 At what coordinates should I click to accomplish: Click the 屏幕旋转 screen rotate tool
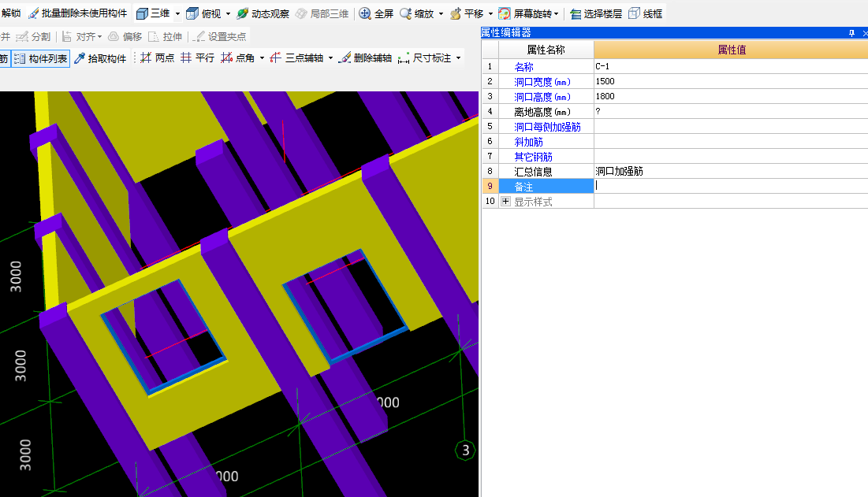(x=525, y=13)
